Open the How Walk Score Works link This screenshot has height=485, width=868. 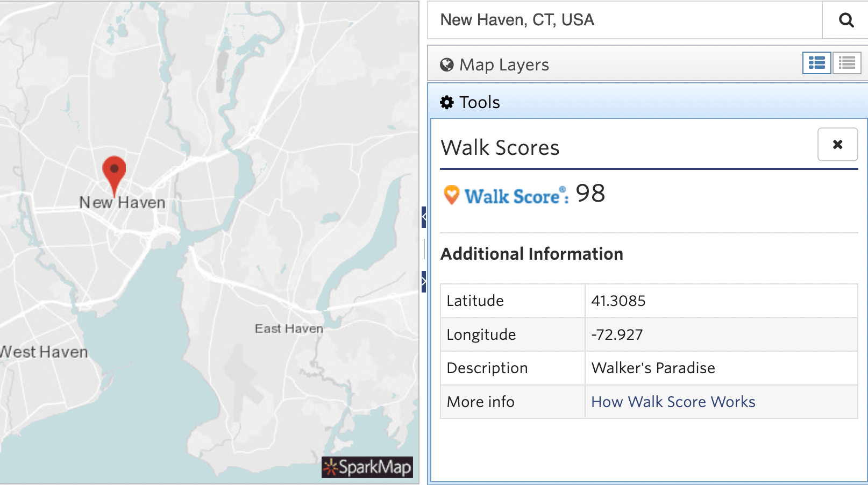tap(673, 402)
